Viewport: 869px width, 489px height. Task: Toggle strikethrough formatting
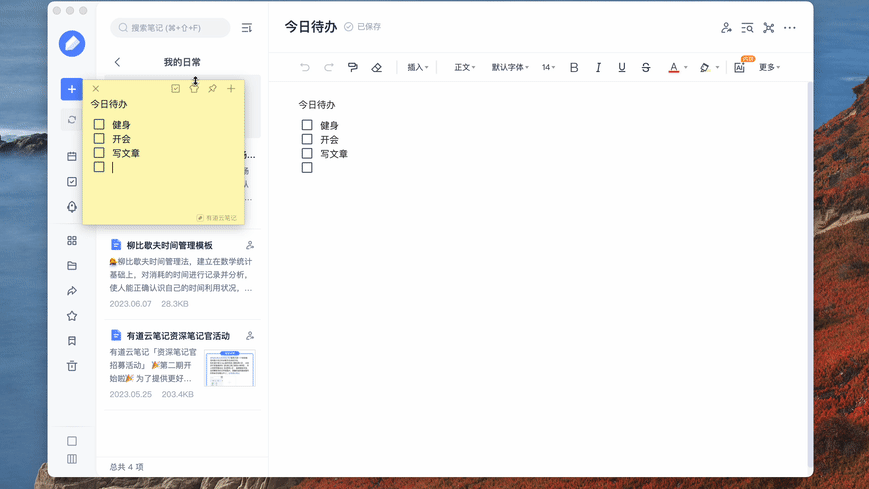pos(646,67)
